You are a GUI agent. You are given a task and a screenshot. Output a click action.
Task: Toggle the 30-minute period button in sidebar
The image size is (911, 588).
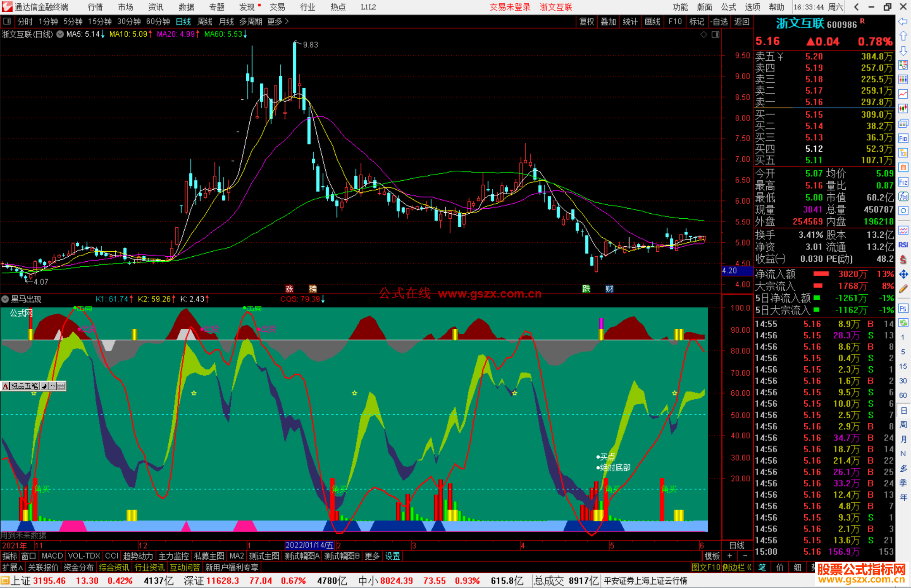[x=903, y=381]
